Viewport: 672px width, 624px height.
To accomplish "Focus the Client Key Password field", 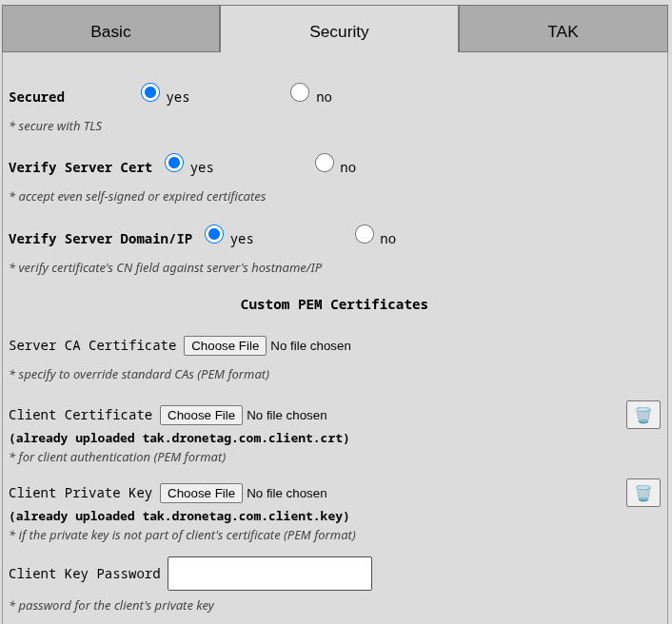I will coord(269,574).
